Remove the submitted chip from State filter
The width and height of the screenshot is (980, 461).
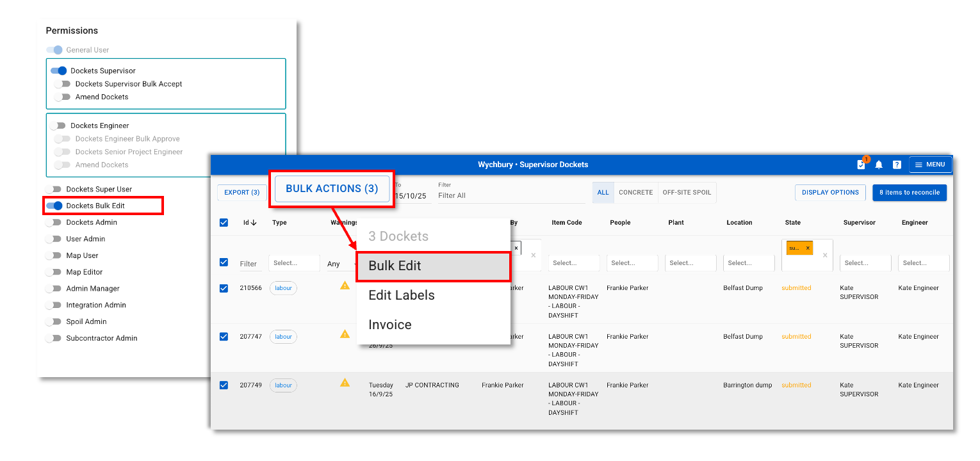[808, 248]
